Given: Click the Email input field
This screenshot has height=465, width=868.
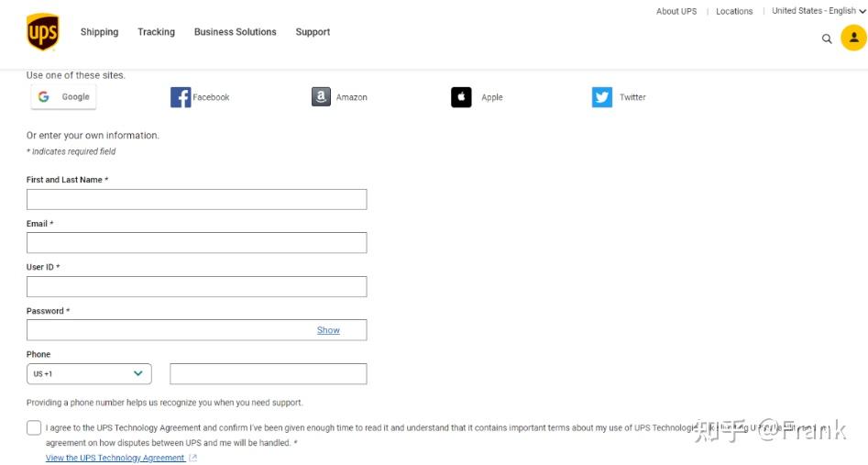Looking at the screenshot, I should (196, 243).
